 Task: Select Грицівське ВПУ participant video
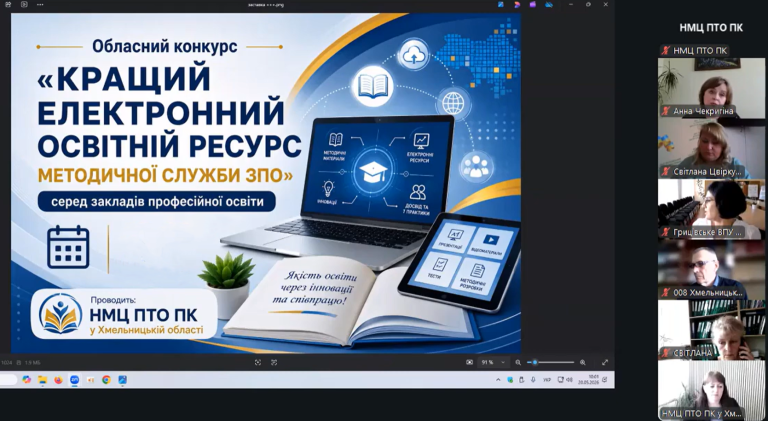point(711,210)
